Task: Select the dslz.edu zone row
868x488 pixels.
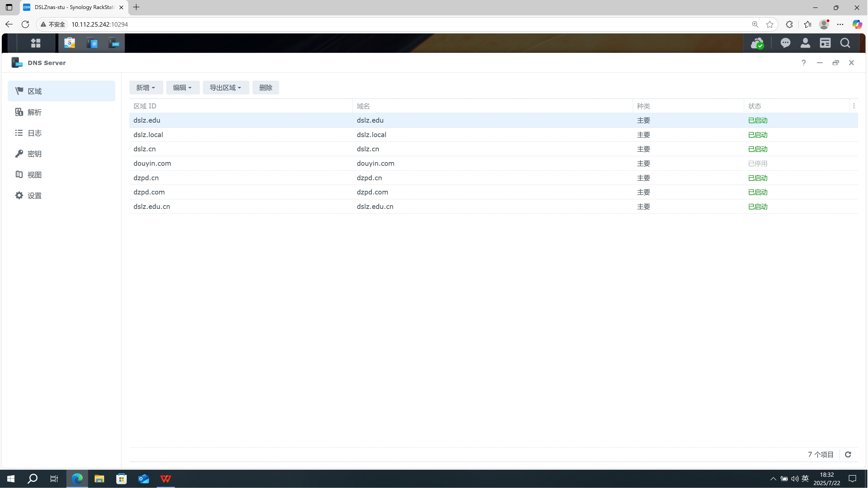Action: coord(494,120)
